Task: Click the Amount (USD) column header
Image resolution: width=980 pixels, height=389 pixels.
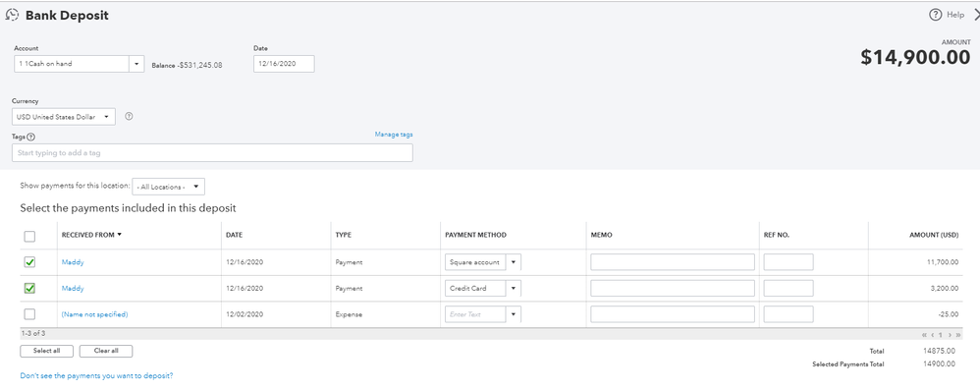Action: click(x=934, y=235)
